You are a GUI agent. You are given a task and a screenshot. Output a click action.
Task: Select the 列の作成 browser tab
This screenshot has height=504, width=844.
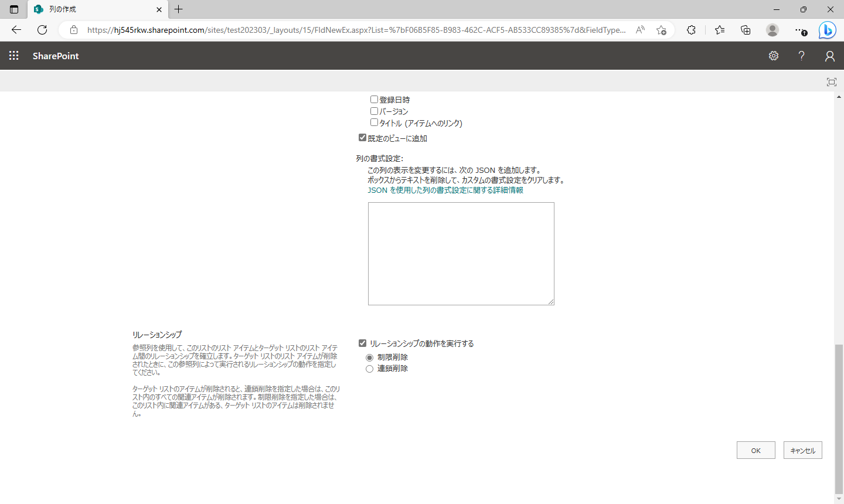click(x=98, y=9)
